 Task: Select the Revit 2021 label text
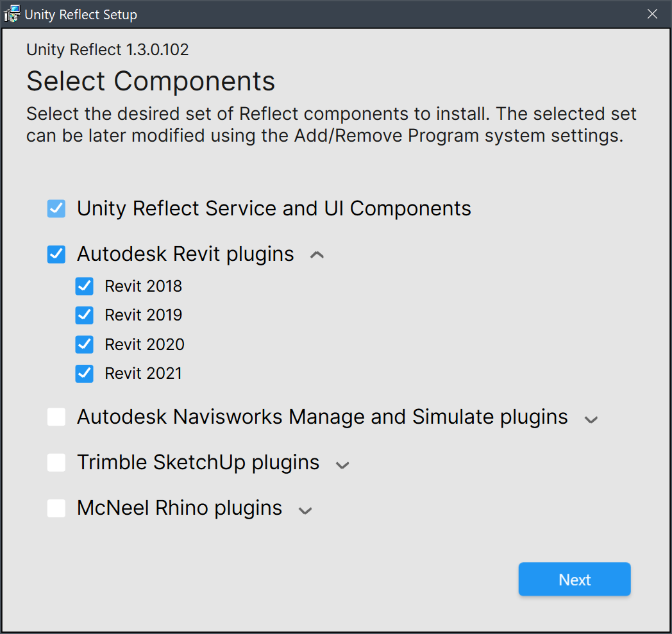143,373
